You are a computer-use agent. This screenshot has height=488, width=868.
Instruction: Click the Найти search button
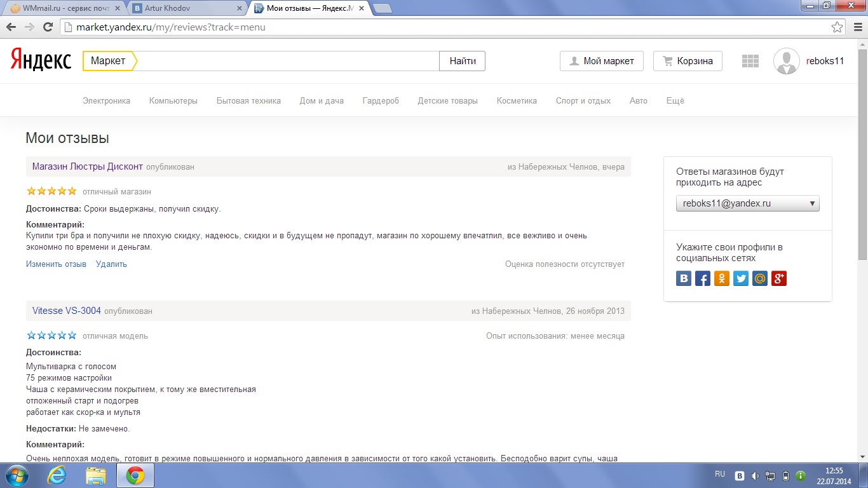[x=462, y=61]
